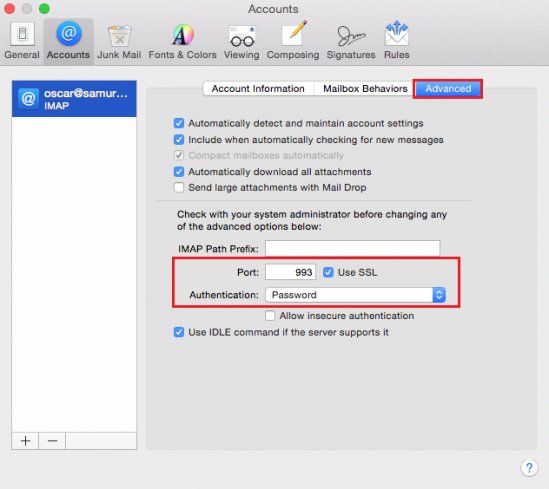Toggle the Use SSL checkbox
This screenshot has width=549, height=489.
[x=328, y=272]
